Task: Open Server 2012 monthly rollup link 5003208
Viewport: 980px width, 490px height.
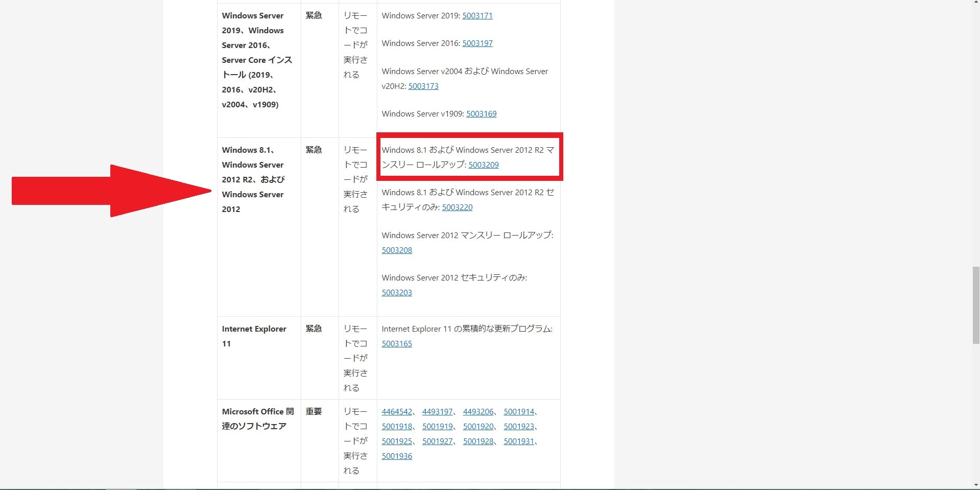Action: point(397,250)
